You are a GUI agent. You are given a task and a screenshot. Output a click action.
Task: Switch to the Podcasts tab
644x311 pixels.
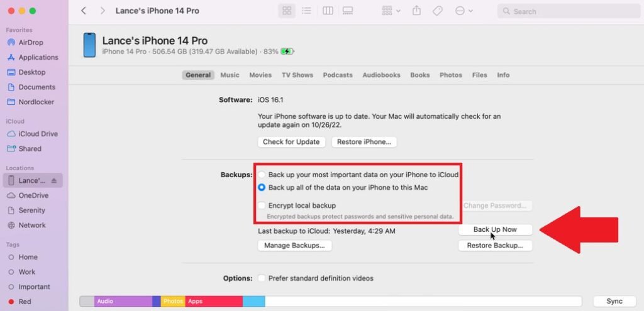pyautogui.click(x=338, y=75)
